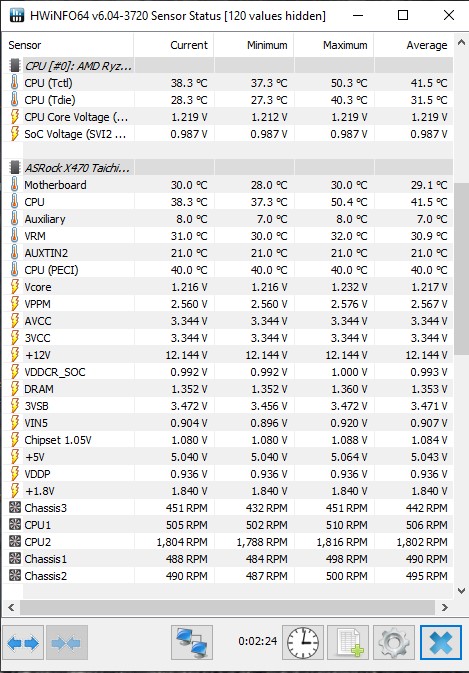The height and width of the screenshot is (673, 469).
Task: Select the +1.8V voltage row label
Action: [39, 491]
